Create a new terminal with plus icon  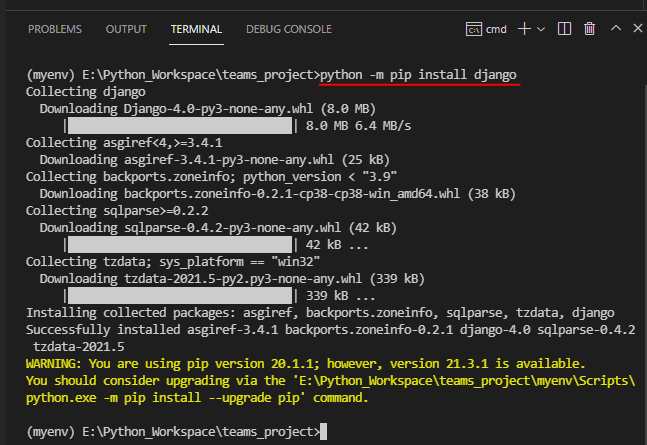(524, 29)
